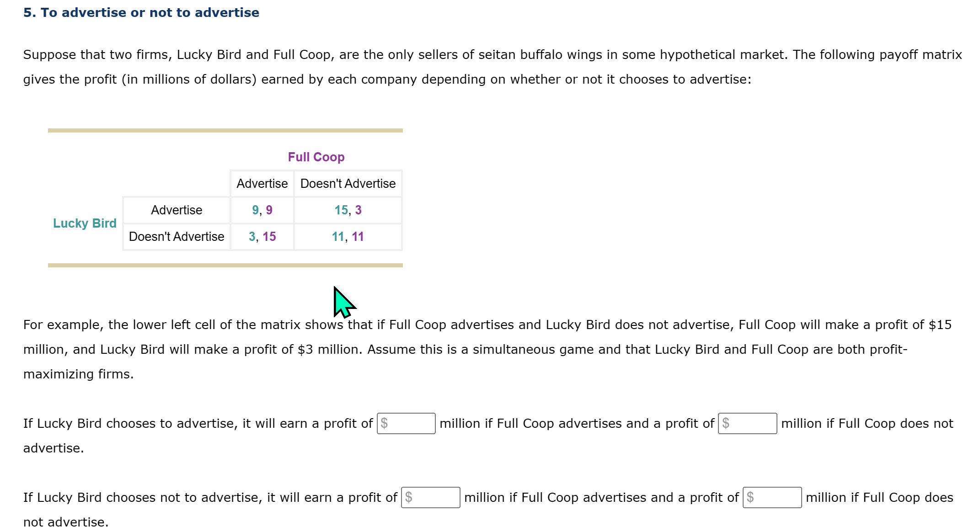
Task: Click the profit box after 'not to advertise'
Action: click(430, 497)
